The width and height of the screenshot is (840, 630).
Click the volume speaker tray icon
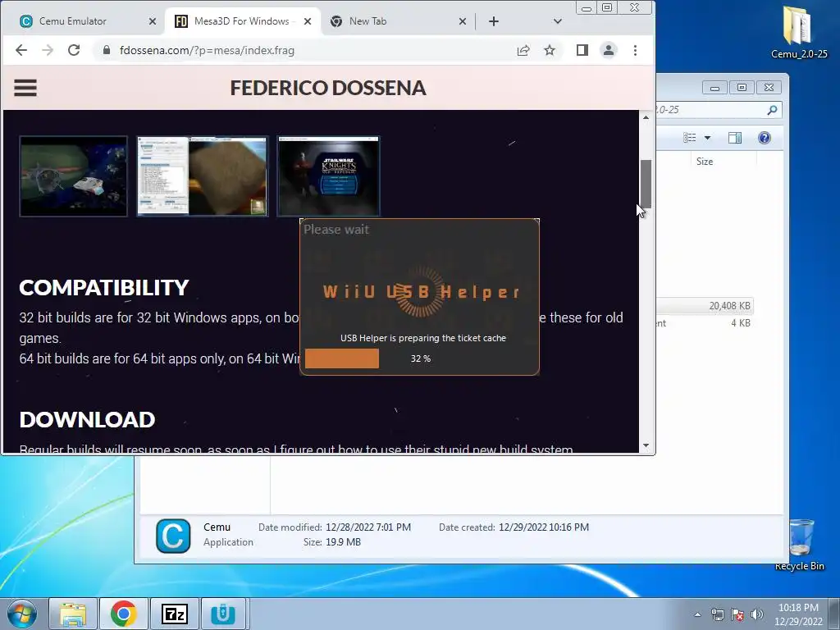click(x=756, y=614)
